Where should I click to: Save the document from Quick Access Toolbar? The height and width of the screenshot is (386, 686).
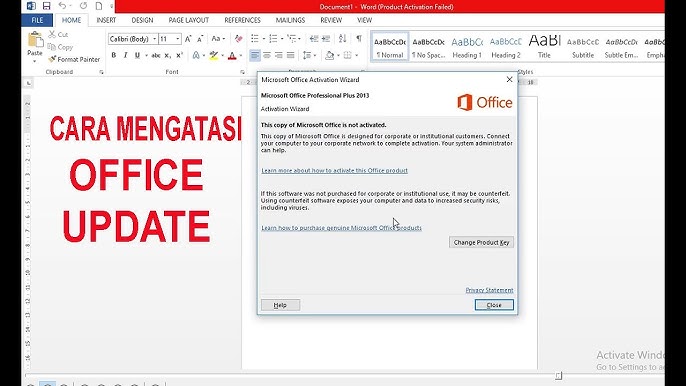tap(46, 6)
